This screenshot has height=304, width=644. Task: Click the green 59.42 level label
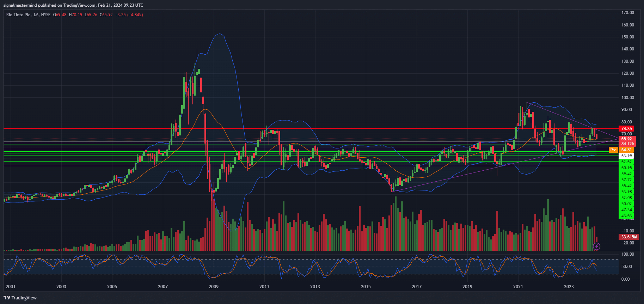click(626, 174)
